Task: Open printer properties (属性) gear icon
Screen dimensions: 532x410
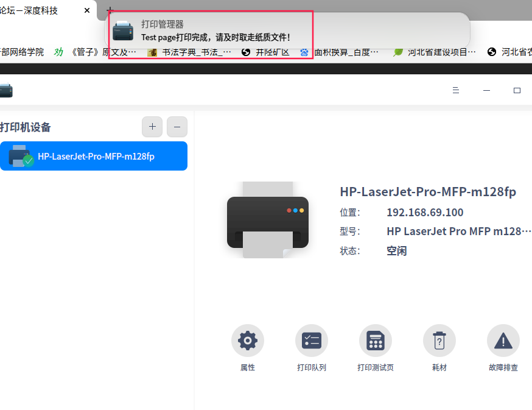Action: click(248, 341)
